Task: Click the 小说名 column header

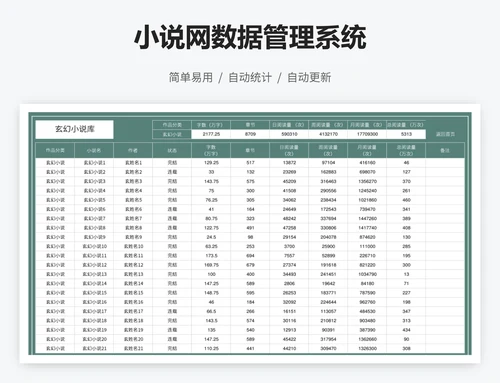Action: (94, 150)
